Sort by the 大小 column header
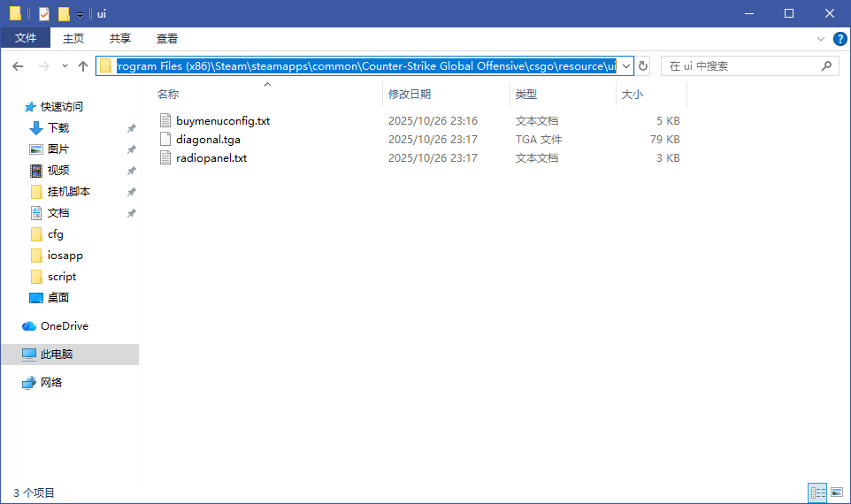851x504 pixels. click(632, 95)
